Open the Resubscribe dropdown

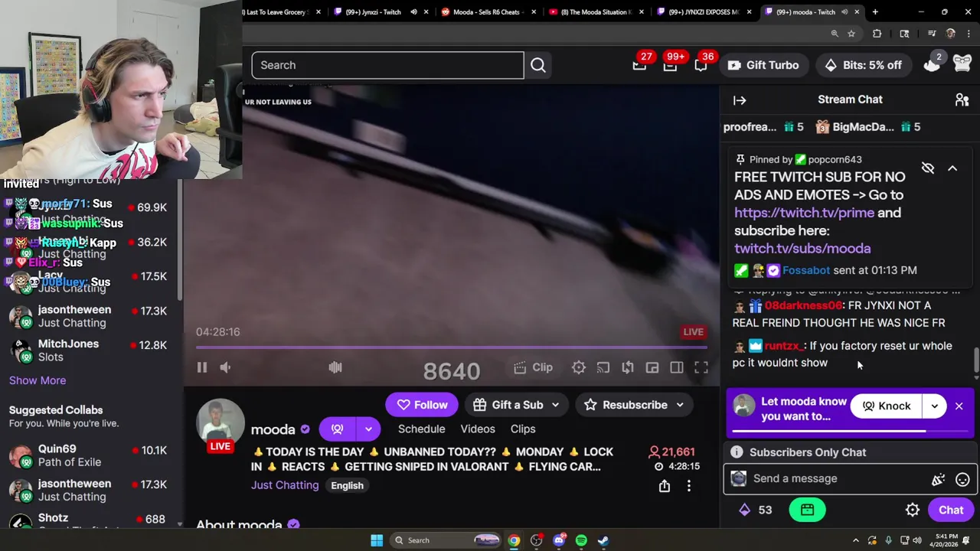635,405
